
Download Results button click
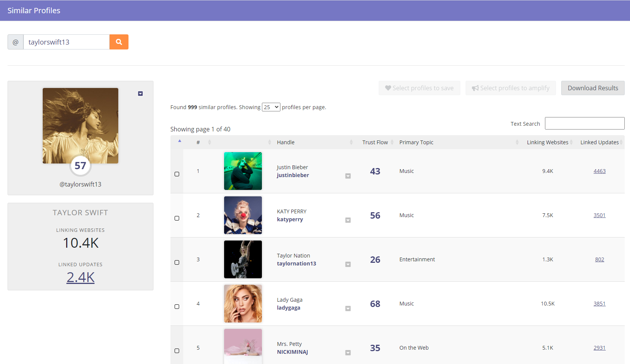[593, 88]
